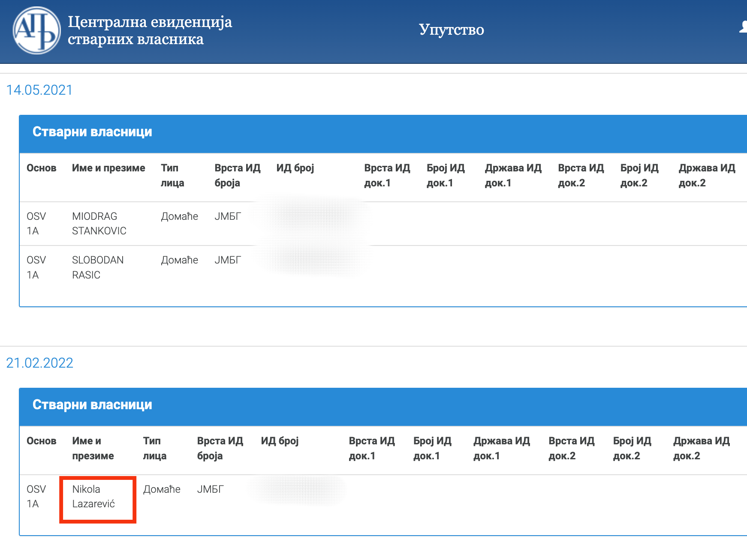Click Тип лица header in second table
Viewport: 747px width, 560px height.
(154, 448)
